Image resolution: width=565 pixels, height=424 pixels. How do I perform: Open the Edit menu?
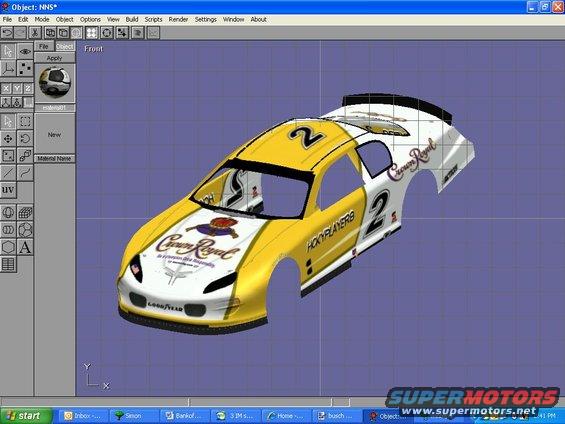23,19
